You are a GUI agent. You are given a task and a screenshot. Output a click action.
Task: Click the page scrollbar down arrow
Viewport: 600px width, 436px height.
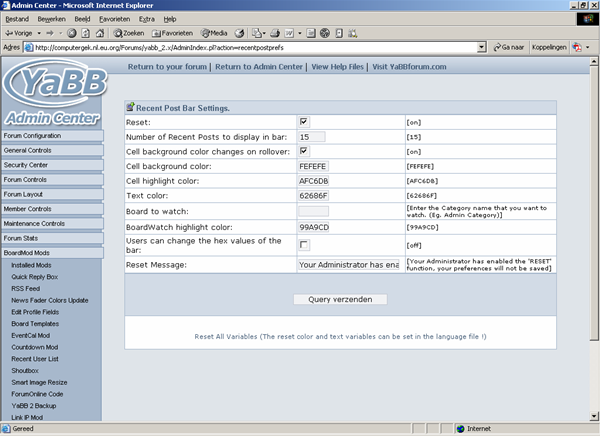click(x=594, y=416)
